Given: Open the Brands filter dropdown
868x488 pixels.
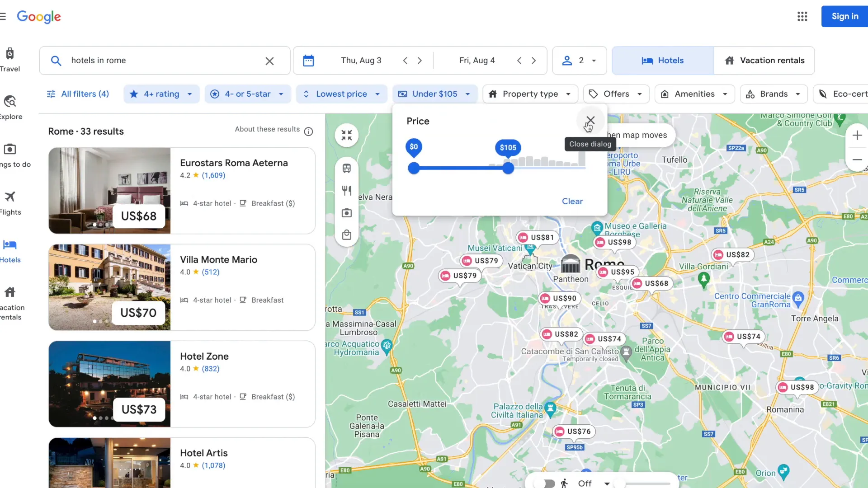Looking at the screenshot, I should point(774,94).
